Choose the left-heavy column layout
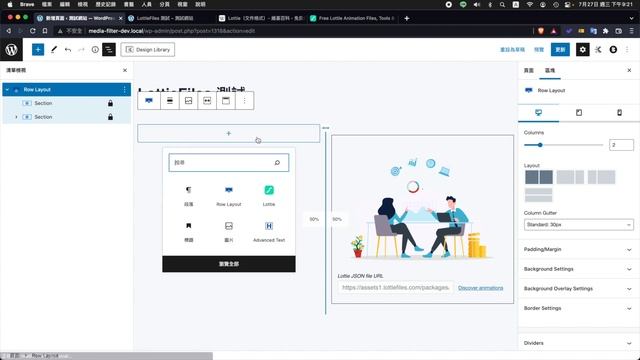 570,177
